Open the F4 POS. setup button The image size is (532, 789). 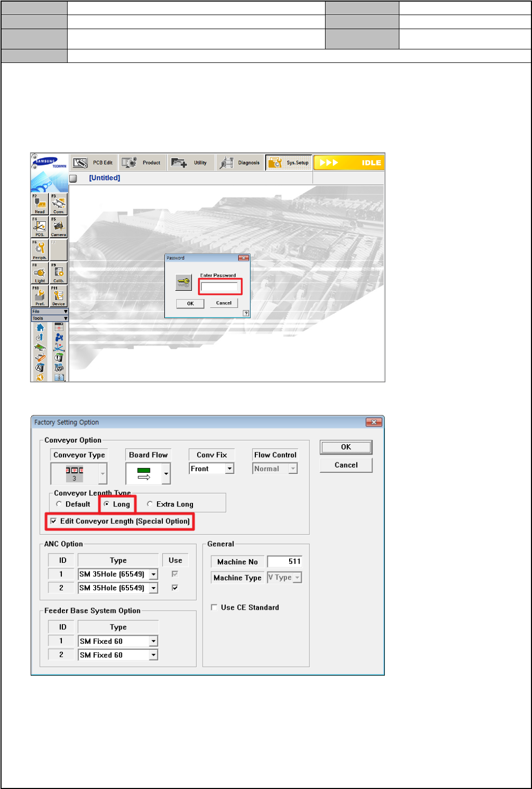pyautogui.click(x=40, y=227)
